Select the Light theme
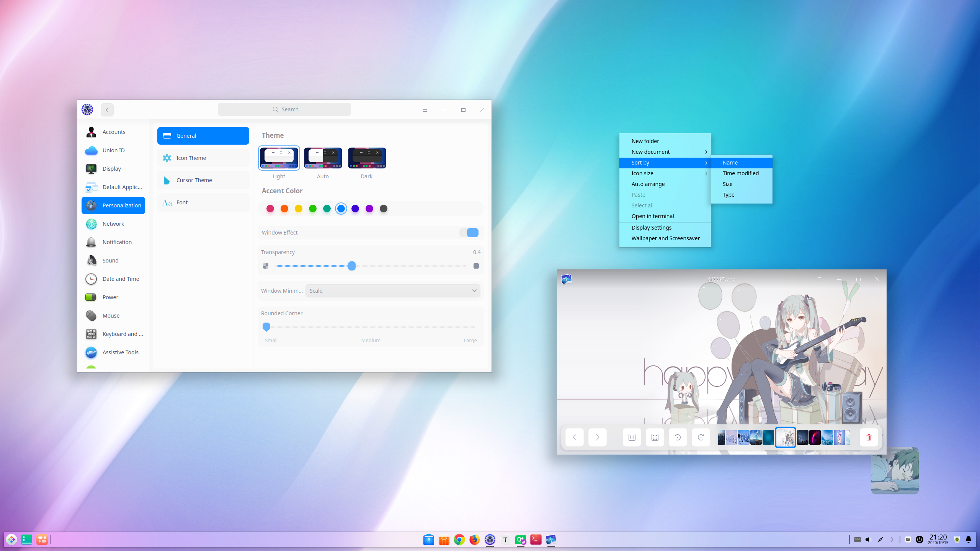The image size is (980, 551). [x=278, y=158]
